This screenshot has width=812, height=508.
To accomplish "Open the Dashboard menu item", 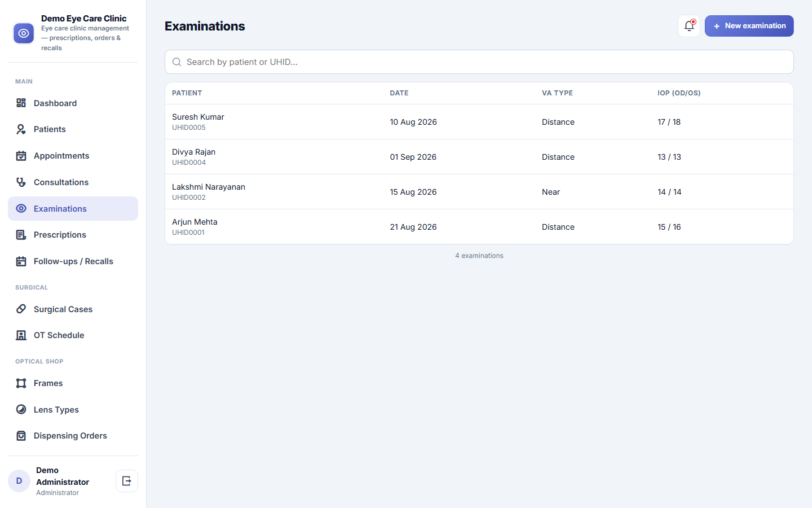I will click(73, 103).
